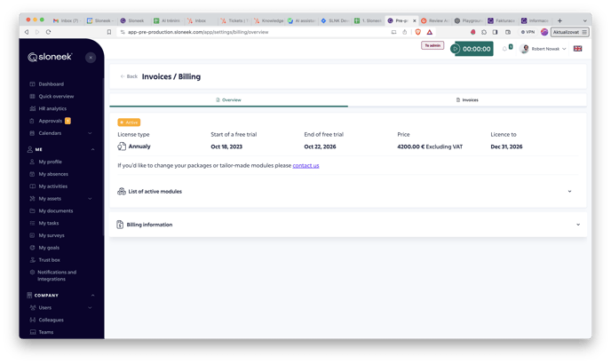Click the Sloneek logo
The height and width of the screenshot is (364, 611).
pos(50,57)
